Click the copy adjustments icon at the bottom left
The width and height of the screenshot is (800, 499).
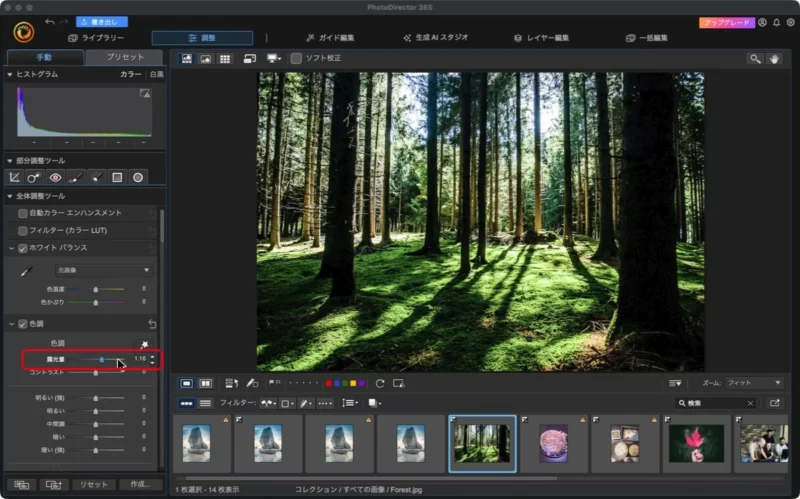pos(22,484)
